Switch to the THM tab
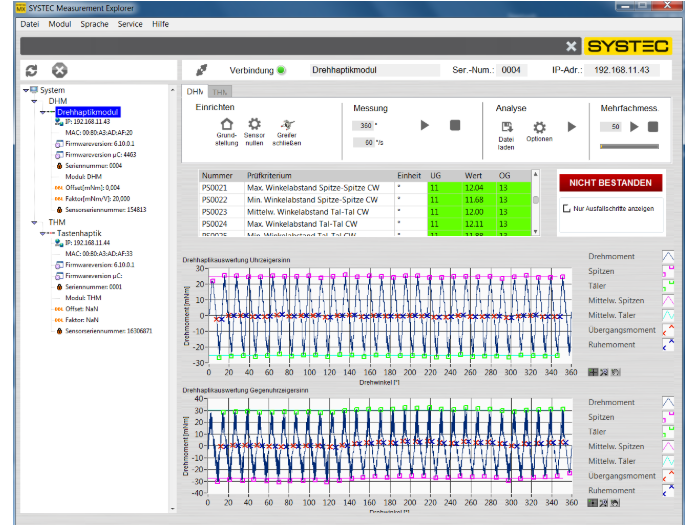Screen dimensions: 700x525 [220, 92]
